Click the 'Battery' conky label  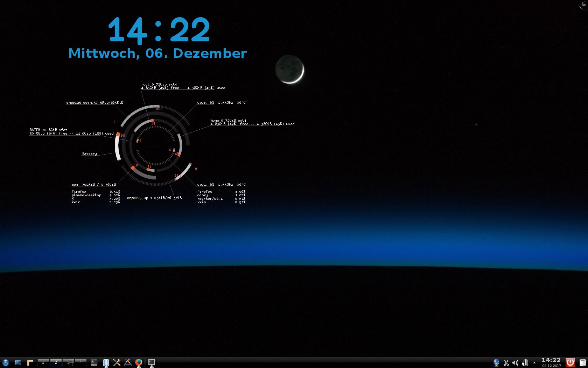pyautogui.click(x=90, y=154)
